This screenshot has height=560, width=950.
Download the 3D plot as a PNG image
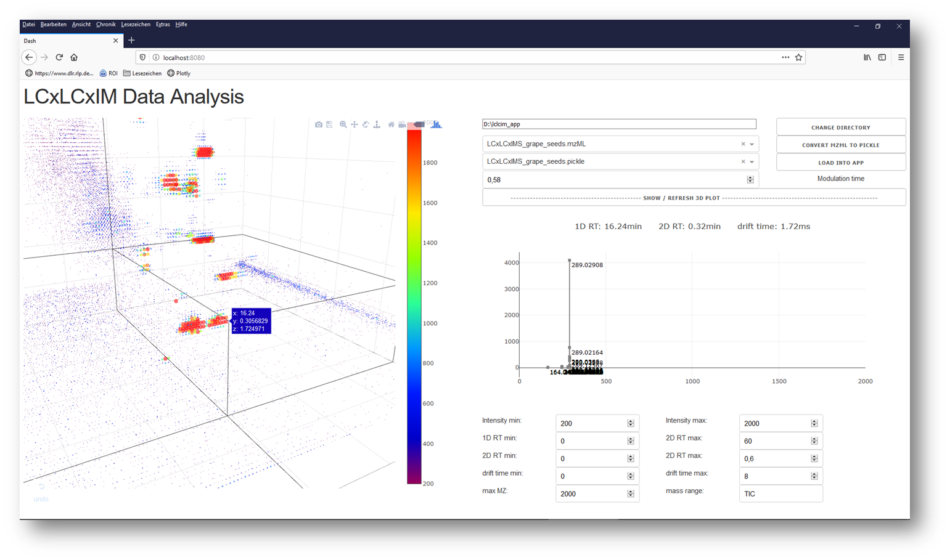[319, 124]
